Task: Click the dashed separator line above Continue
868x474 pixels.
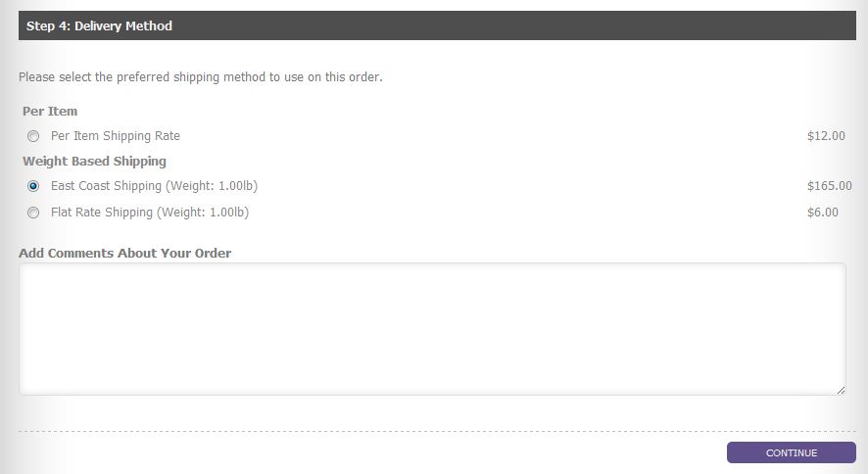Action: (437, 431)
